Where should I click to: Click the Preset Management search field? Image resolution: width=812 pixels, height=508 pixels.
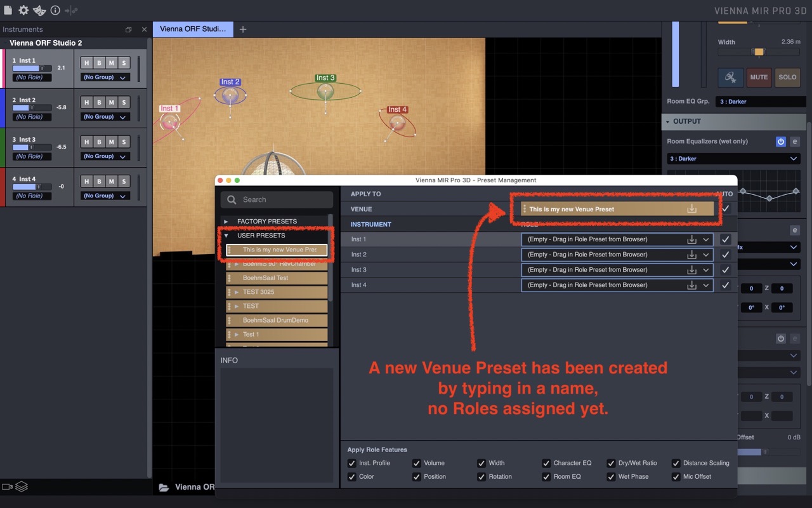tap(277, 199)
